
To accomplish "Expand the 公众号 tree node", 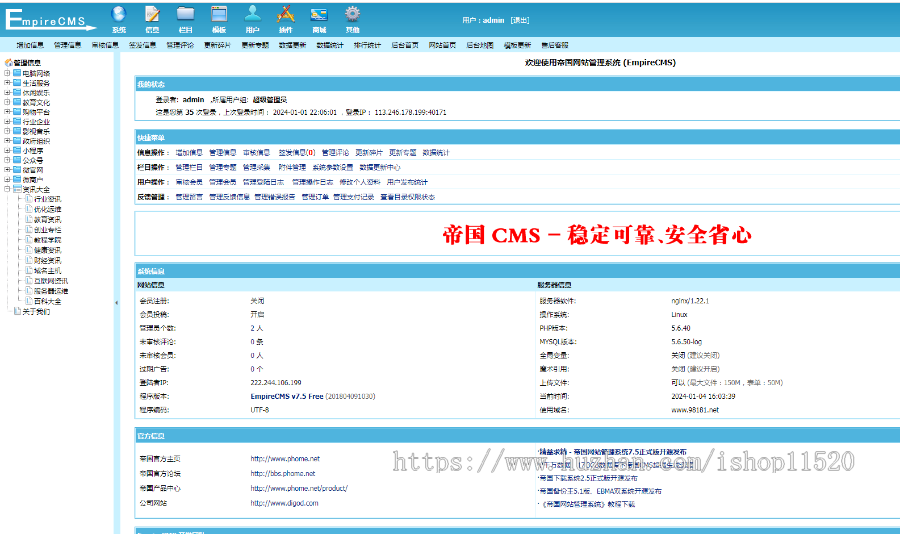I will pos(7,160).
